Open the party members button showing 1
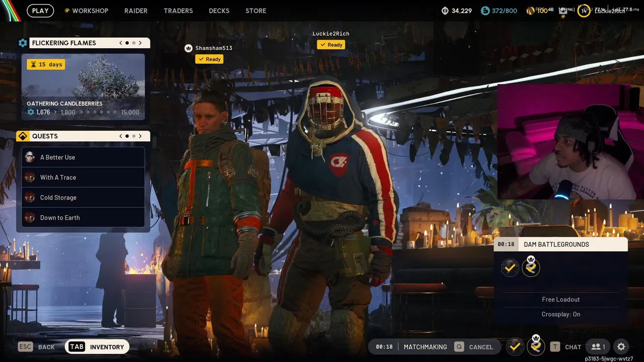The width and height of the screenshot is (644, 362). (x=599, y=347)
